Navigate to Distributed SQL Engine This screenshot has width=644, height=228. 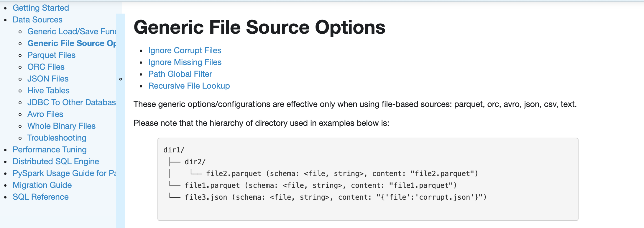(56, 162)
